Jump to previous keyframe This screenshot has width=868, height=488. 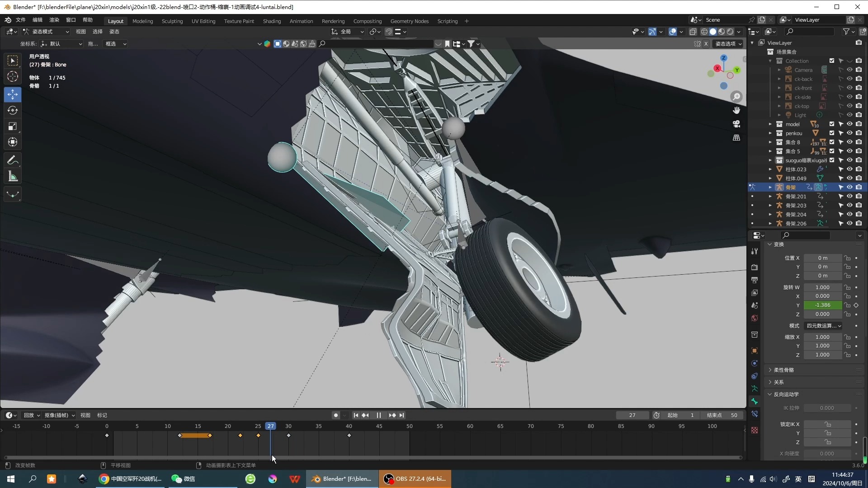[365, 415]
